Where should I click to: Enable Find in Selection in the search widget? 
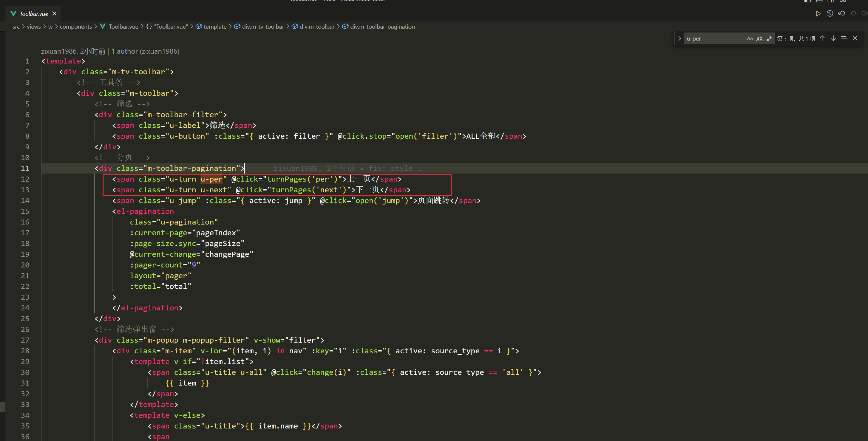pos(844,38)
